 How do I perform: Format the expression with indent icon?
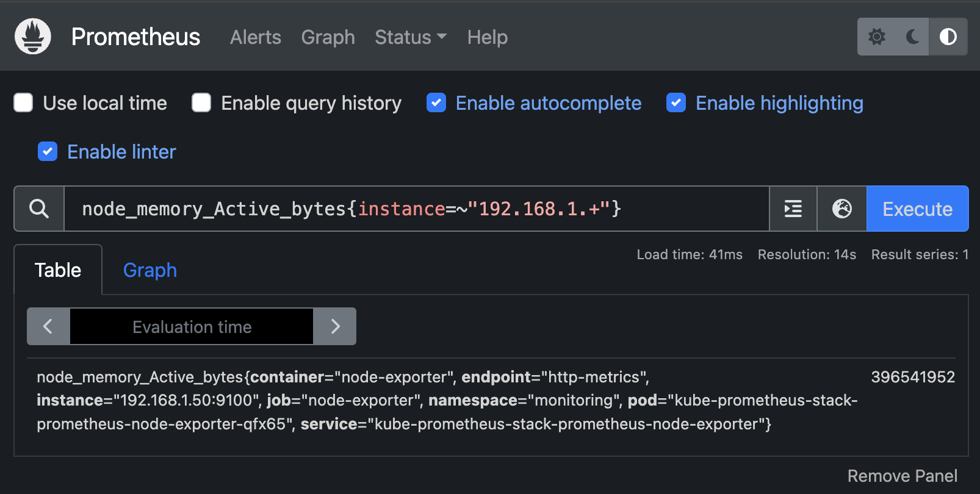[x=793, y=209]
